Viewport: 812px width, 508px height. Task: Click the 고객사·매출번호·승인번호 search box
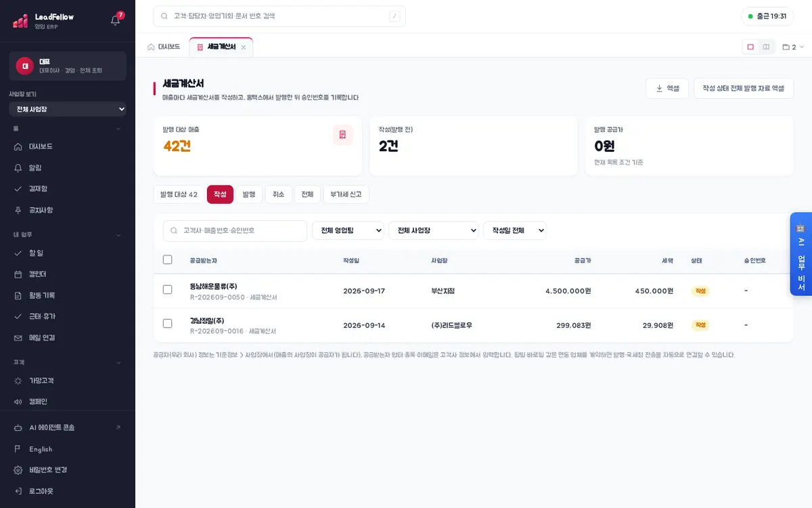click(x=235, y=230)
